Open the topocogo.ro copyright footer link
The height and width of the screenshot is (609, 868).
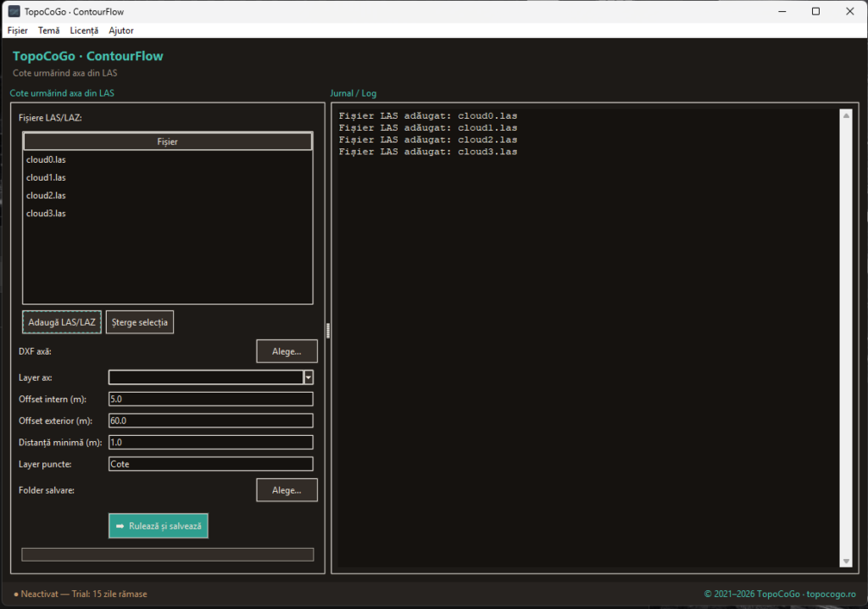point(780,594)
